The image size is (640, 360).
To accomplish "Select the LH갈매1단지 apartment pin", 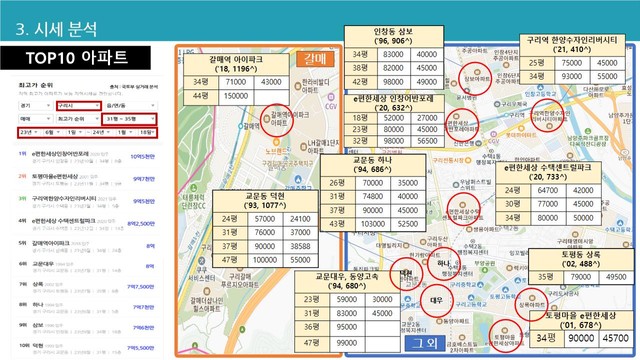I will point(303,147).
